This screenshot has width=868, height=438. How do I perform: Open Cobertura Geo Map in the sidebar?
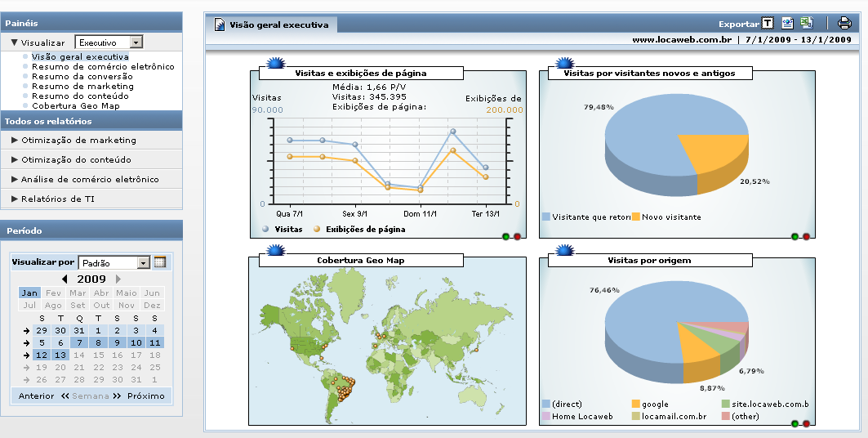(x=76, y=105)
